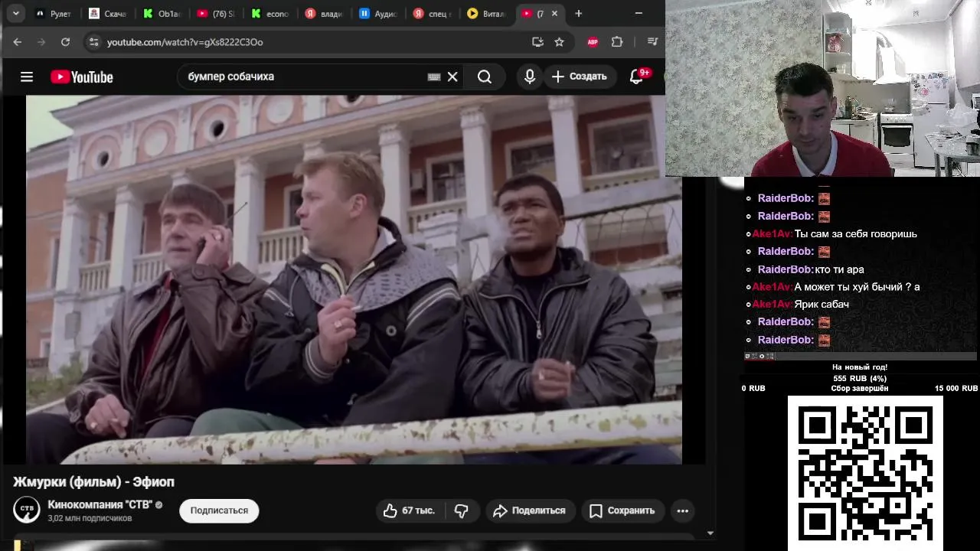Close the active YouTube tab
The image size is (980, 551).
554,14
